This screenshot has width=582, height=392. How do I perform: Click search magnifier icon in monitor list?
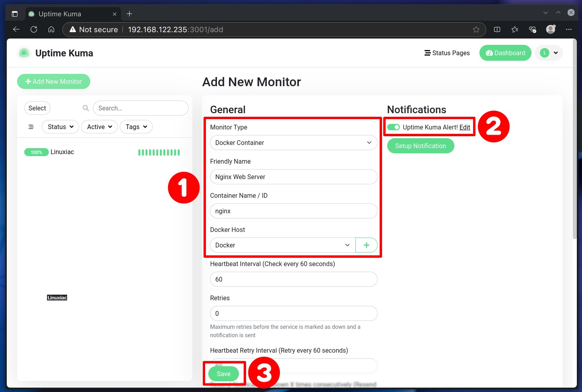click(85, 108)
